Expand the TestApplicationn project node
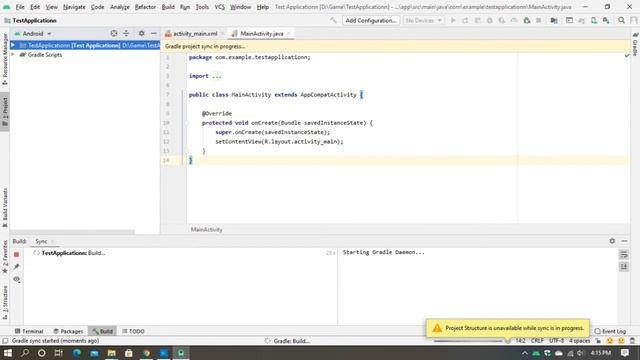Image resolution: width=640 pixels, height=360 pixels. click(13, 45)
